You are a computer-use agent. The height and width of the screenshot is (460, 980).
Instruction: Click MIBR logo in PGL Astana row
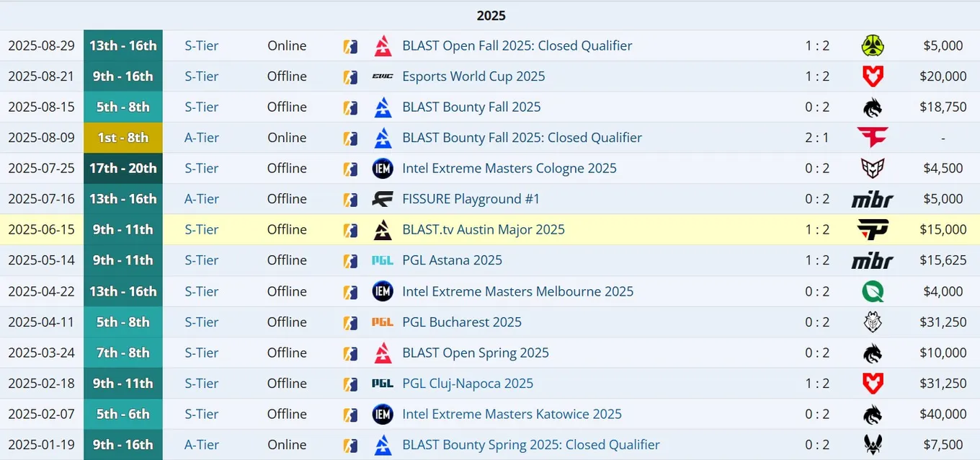[x=873, y=260]
